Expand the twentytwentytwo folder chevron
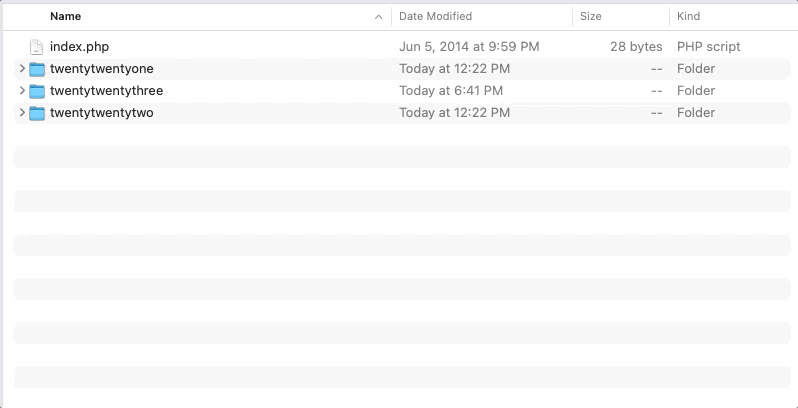798x408 pixels. [x=22, y=113]
